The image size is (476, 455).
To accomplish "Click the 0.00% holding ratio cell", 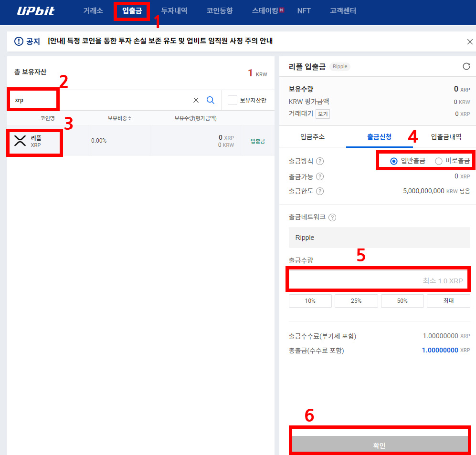I will [x=99, y=141].
